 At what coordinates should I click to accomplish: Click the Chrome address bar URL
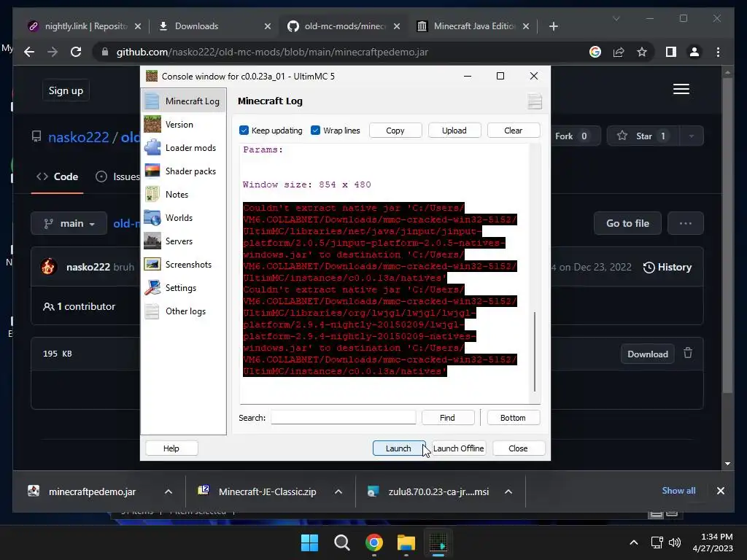(x=272, y=52)
